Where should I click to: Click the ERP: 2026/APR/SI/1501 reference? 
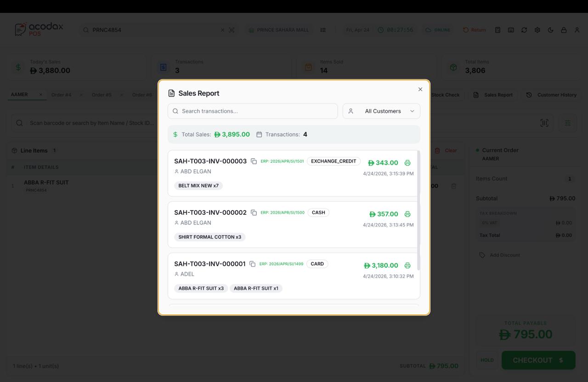click(x=282, y=161)
